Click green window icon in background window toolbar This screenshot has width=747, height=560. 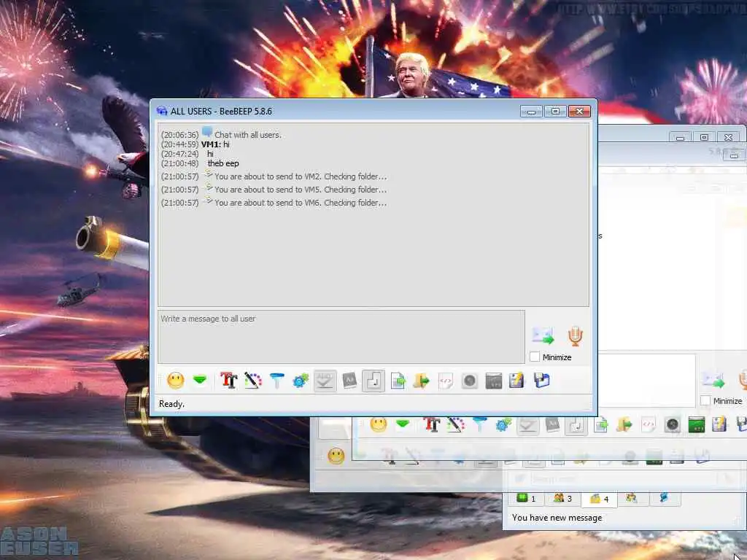[696, 424]
